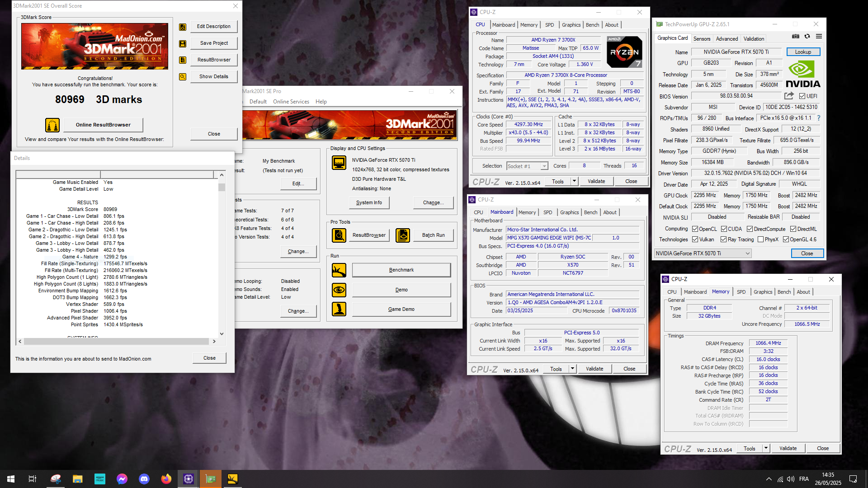Switch to Sensors tab in GPU-Z
868x488 pixels.
tap(702, 39)
